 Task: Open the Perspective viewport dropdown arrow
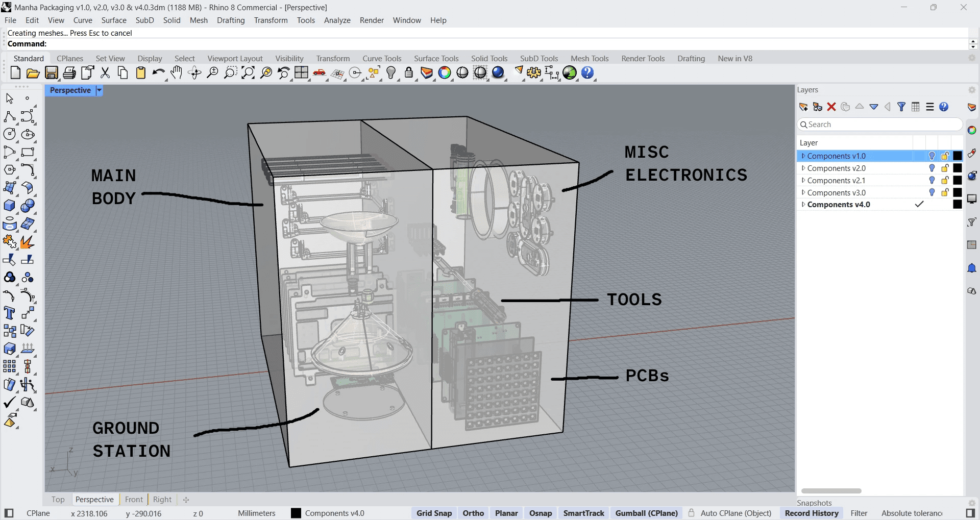100,90
